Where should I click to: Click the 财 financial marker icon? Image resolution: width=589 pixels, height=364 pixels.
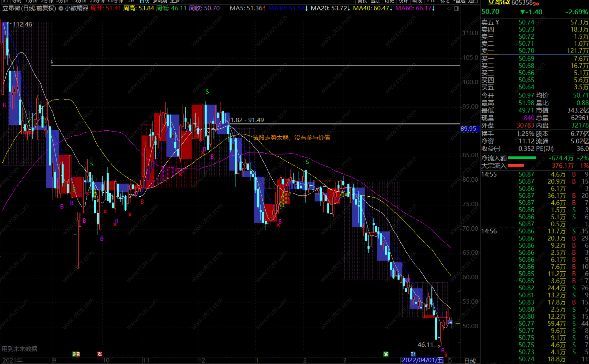coord(413,354)
